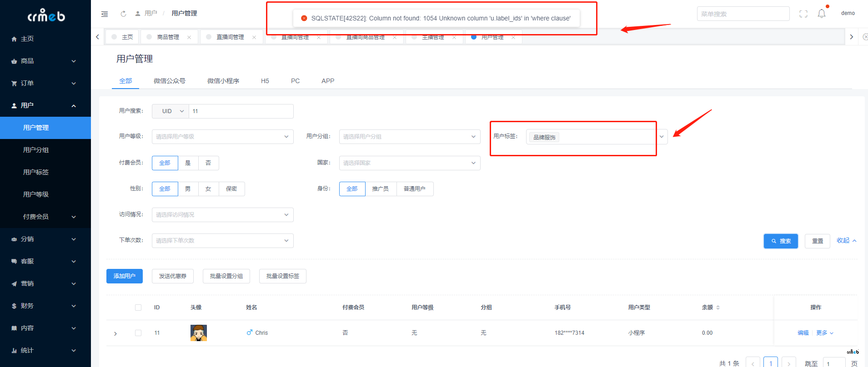Viewport: 868px width, 367px height.
Task: Collapse the sidebar with the hamburger icon
Action: tap(105, 14)
